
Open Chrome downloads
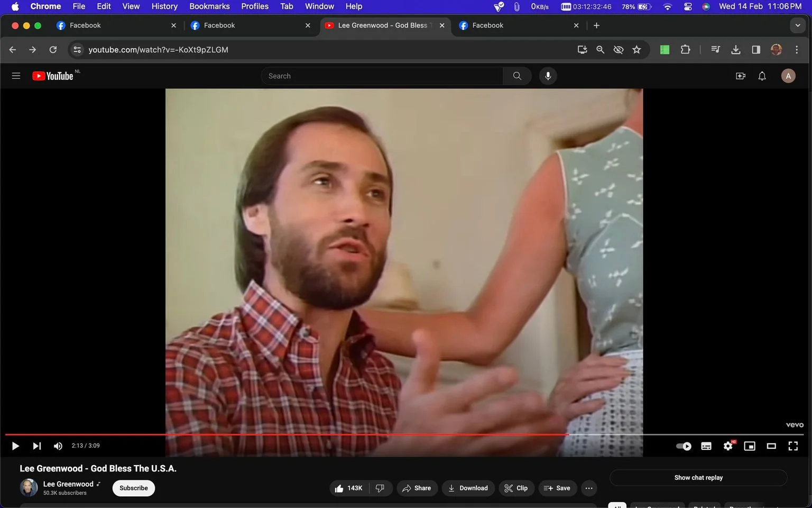point(735,49)
